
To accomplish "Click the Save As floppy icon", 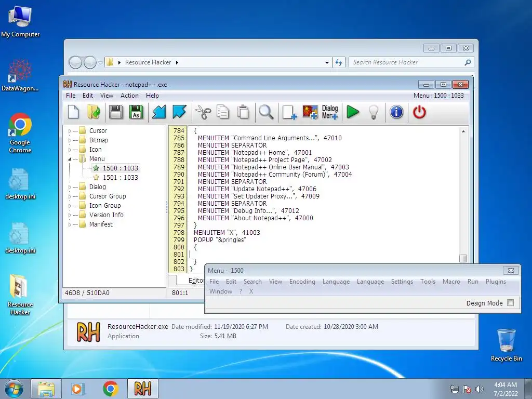I will [136, 112].
